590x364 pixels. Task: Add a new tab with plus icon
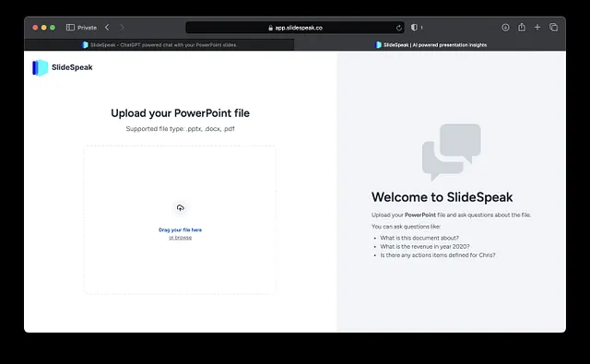click(x=537, y=28)
